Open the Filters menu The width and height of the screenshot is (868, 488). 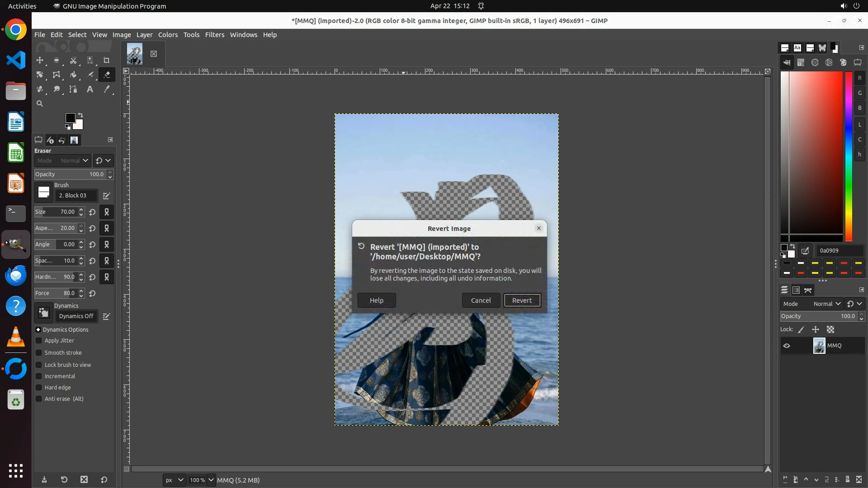pos(214,35)
